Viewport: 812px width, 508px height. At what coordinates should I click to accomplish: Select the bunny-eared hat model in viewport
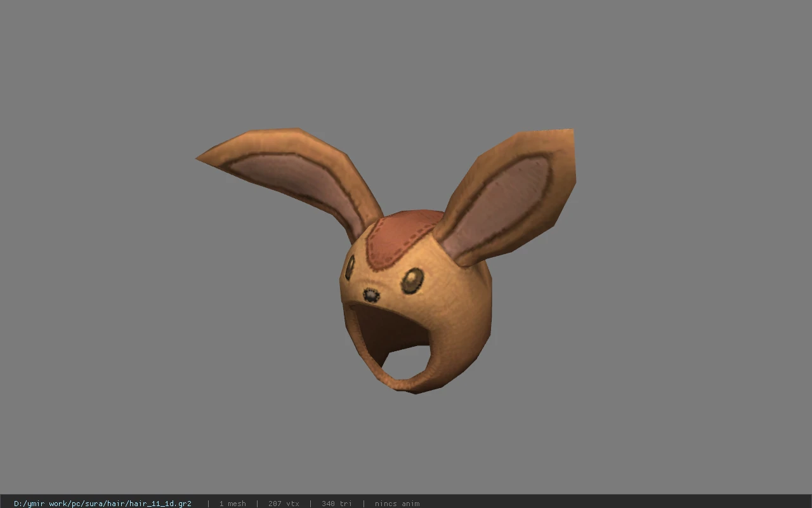tap(386, 260)
